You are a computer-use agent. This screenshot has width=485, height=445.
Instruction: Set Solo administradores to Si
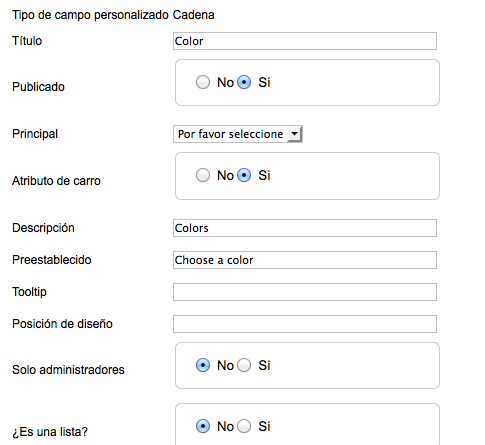(244, 365)
